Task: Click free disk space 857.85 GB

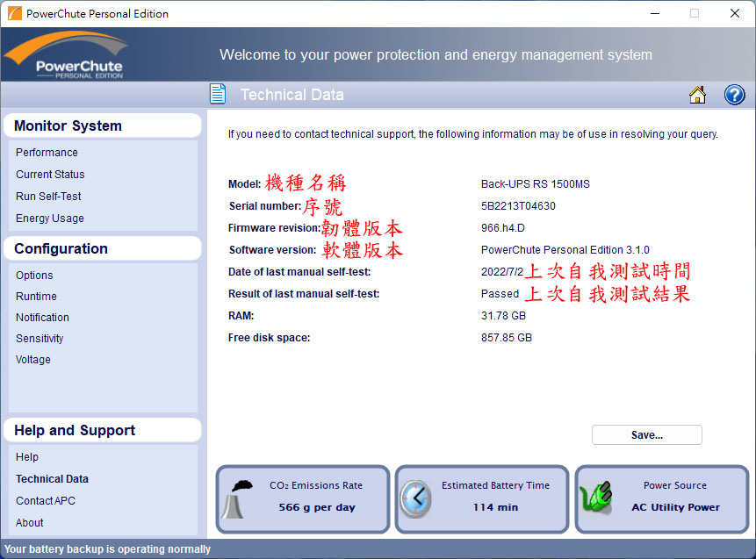Action: [x=507, y=338]
